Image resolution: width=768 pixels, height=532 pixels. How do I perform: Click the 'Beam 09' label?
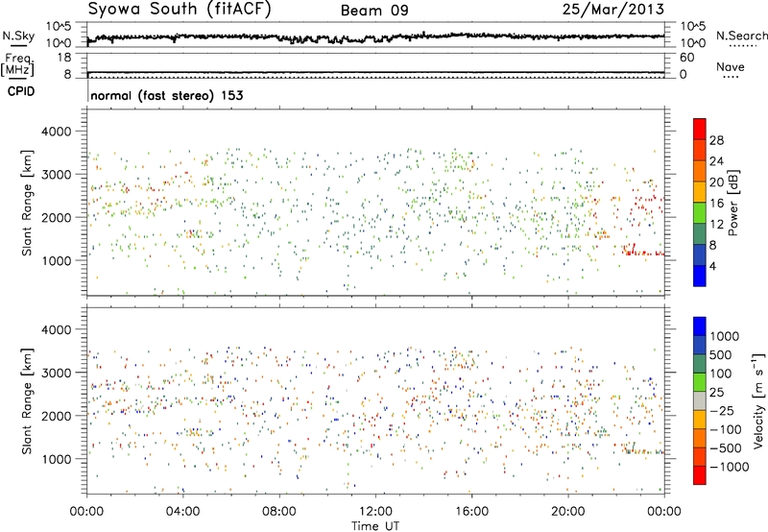point(374,11)
